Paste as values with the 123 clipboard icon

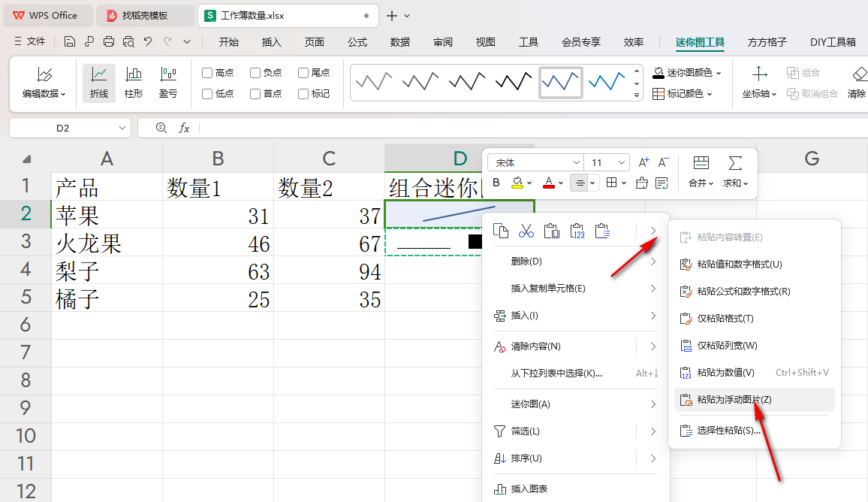(x=577, y=231)
